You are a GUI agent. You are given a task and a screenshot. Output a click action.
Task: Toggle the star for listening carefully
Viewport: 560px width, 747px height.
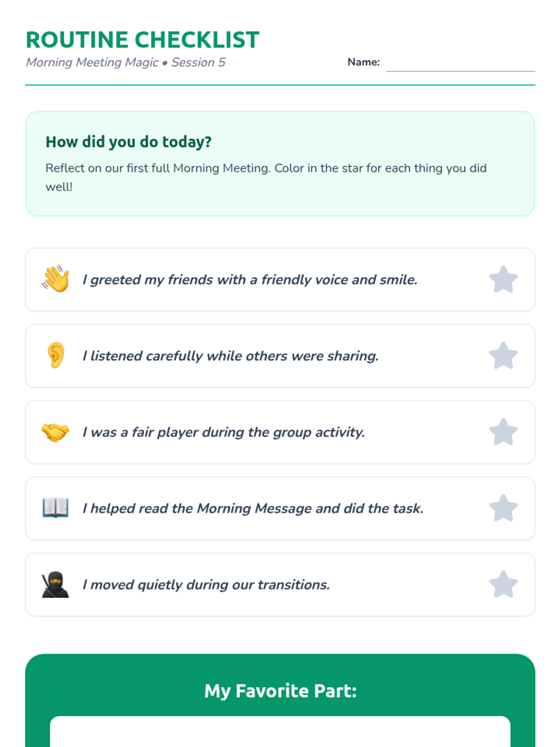[503, 356]
